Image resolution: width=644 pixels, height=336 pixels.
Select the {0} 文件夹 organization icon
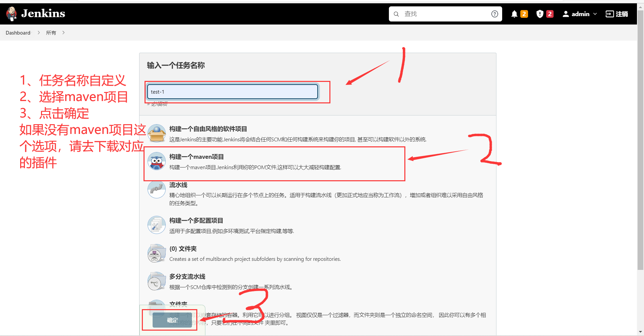tap(157, 253)
